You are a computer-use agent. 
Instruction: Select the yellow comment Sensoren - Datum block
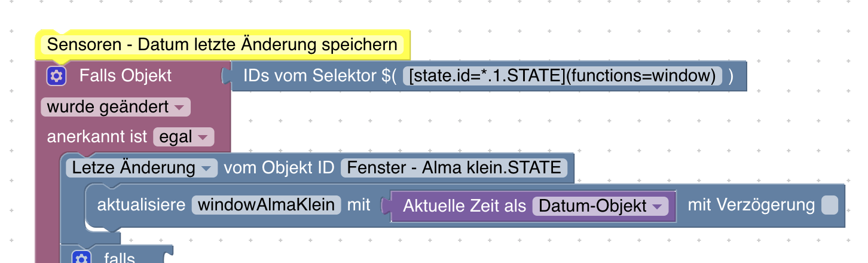pyautogui.click(x=222, y=45)
